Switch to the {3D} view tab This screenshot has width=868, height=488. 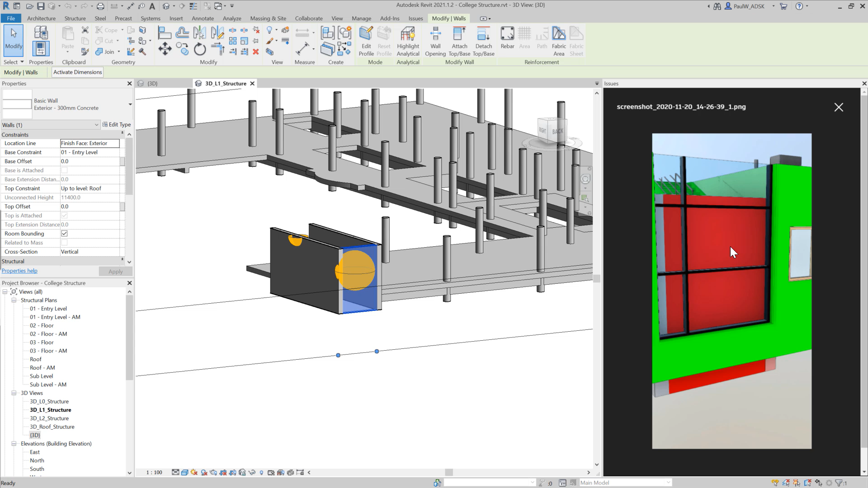tap(152, 83)
